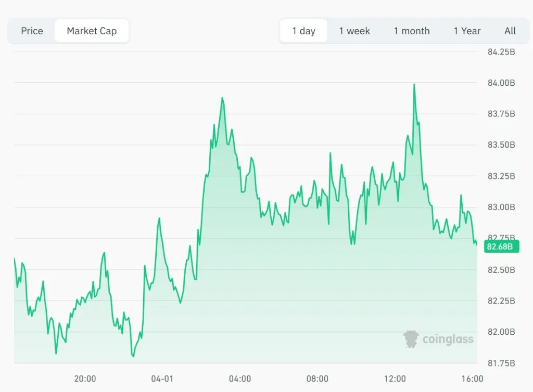Click the 84.00B y-axis label
The height and width of the screenshot is (392, 533).
pyautogui.click(x=501, y=83)
